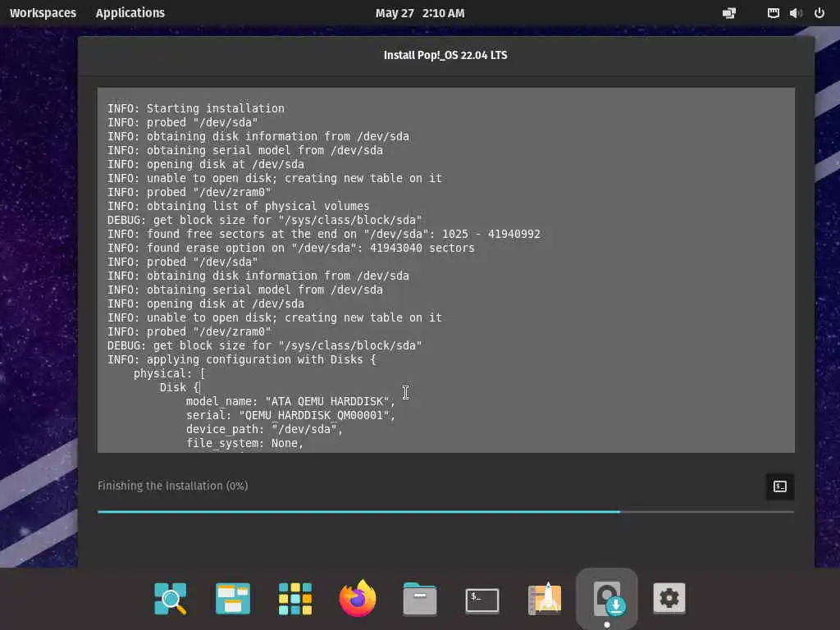Click the installation progress bar

(445, 512)
